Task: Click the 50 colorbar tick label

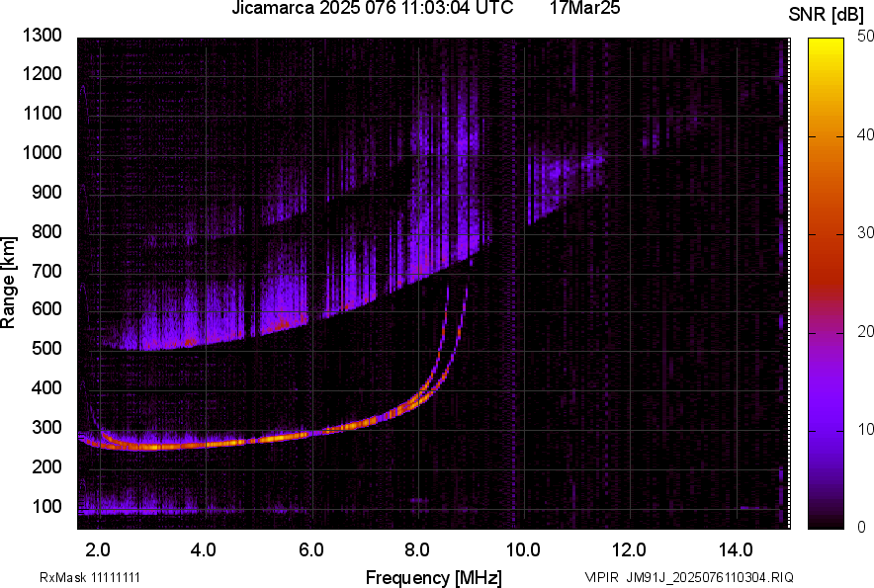Action: pos(865,37)
